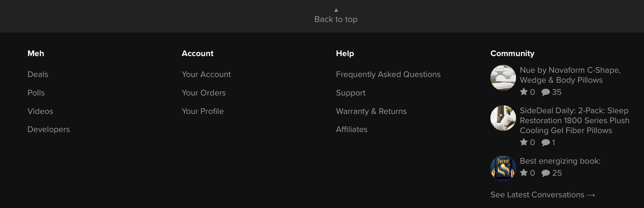Click the comment bubble showing 25 replies
Screen dimensions: 644x208
545,173
